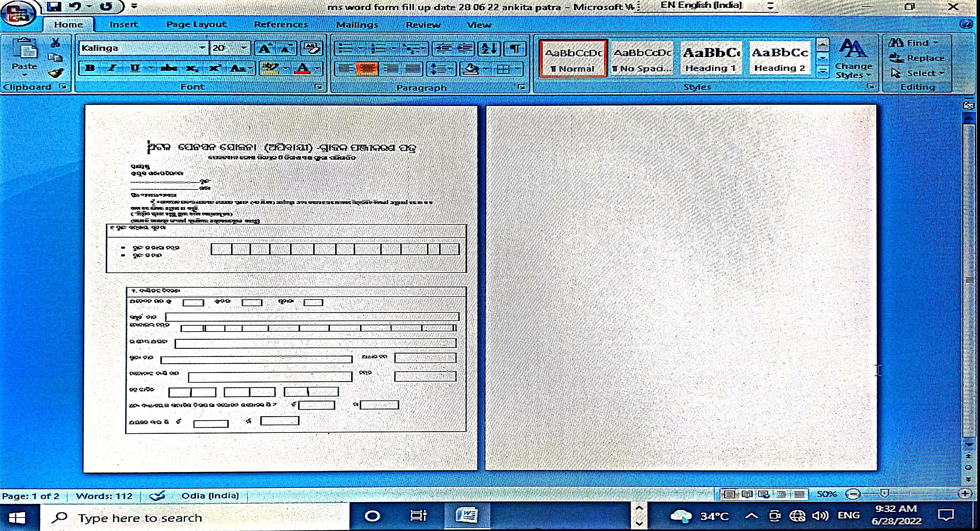The width and height of the screenshot is (980, 531).
Task: Toggle Bold formatting
Action: pyautogui.click(x=90, y=69)
